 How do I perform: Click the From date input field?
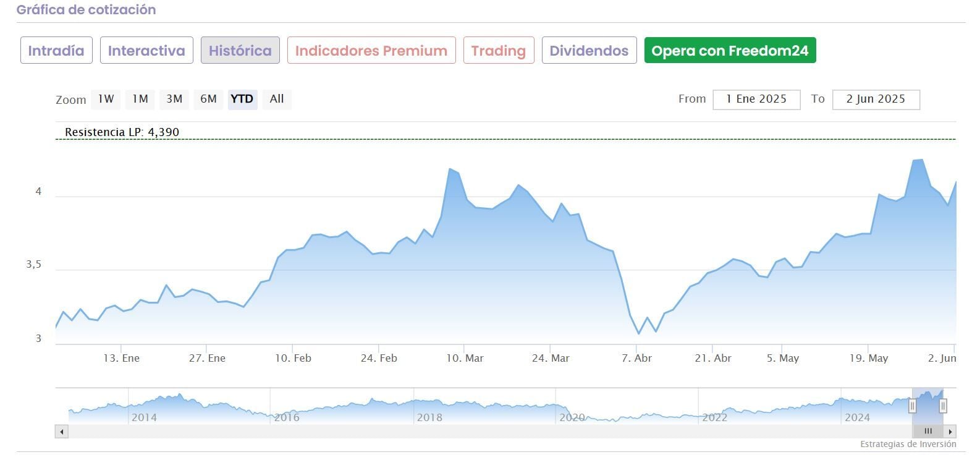(756, 100)
